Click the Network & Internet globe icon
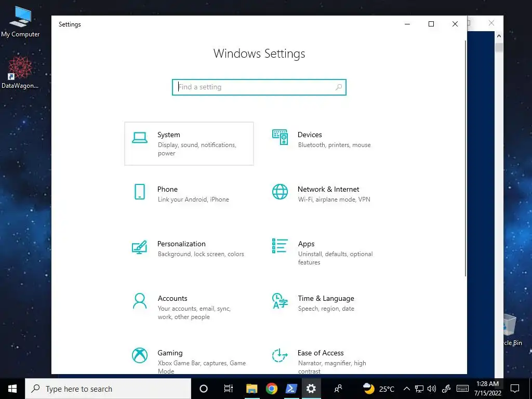 pyautogui.click(x=280, y=192)
